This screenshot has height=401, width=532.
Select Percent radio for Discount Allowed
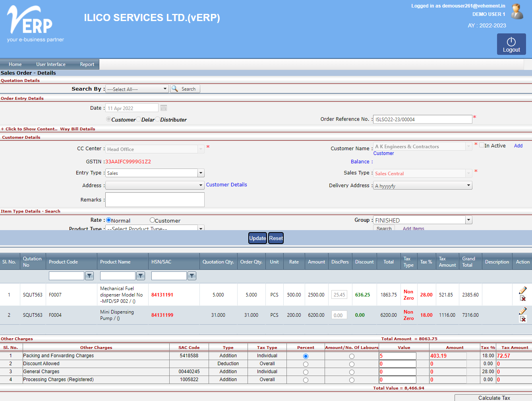point(306,364)
